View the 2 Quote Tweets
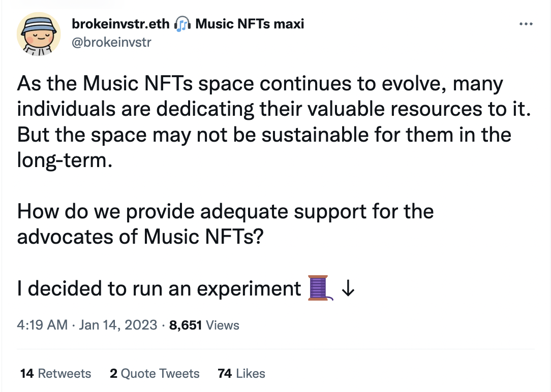The width and height of the screenshot is (551, 392). tap(155, 373)
